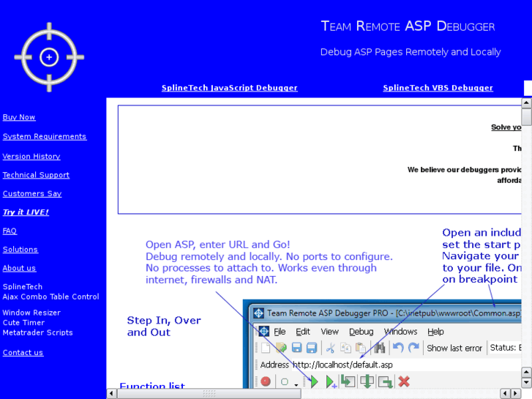
Task: Open the File menu in debugger
Action: click(280, 332)
